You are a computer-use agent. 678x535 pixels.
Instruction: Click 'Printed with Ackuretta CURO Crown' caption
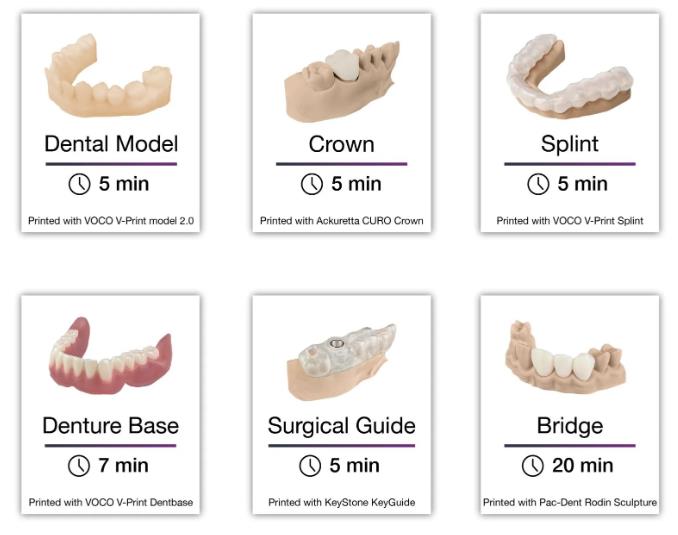click(x=341, y=220)
